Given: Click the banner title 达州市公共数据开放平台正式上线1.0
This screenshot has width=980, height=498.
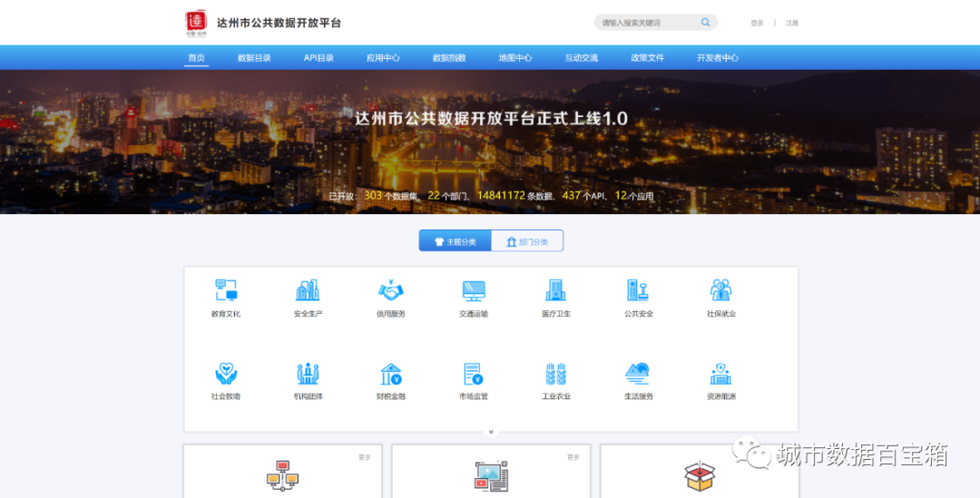Looking at the screenshot, I should click(x=491, y=119).
